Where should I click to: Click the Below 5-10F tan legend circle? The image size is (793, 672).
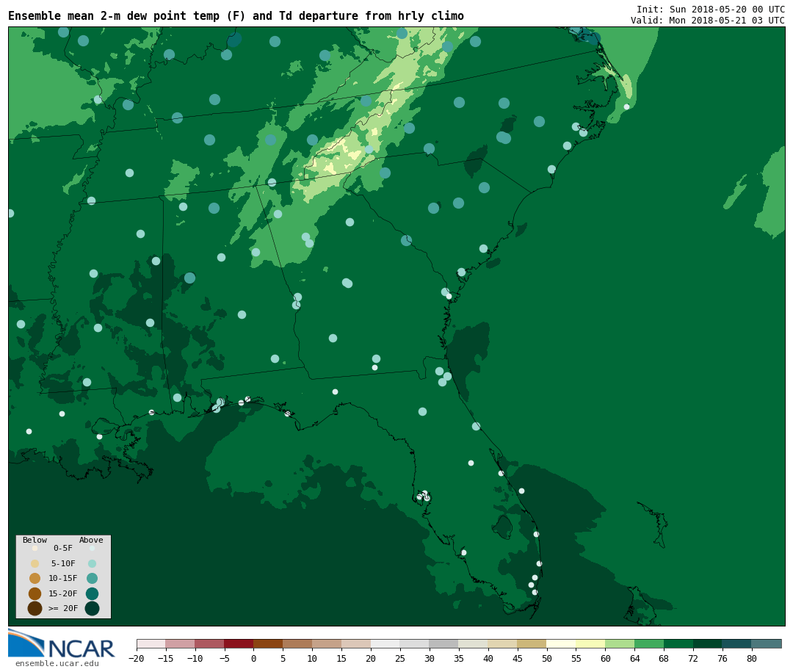tap(35, 563)
